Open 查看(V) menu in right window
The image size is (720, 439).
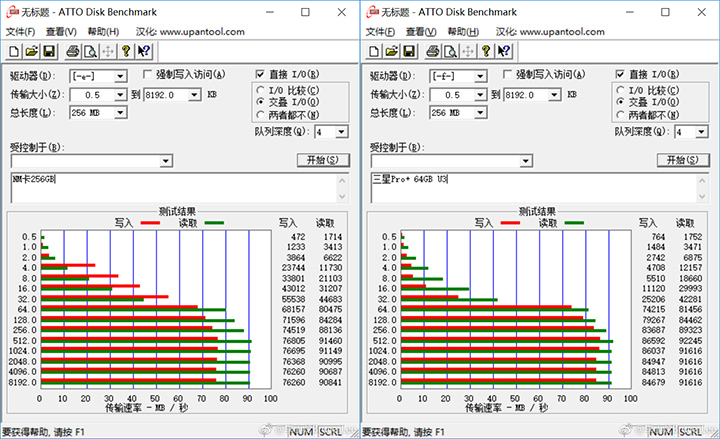(x=421, y=32)
